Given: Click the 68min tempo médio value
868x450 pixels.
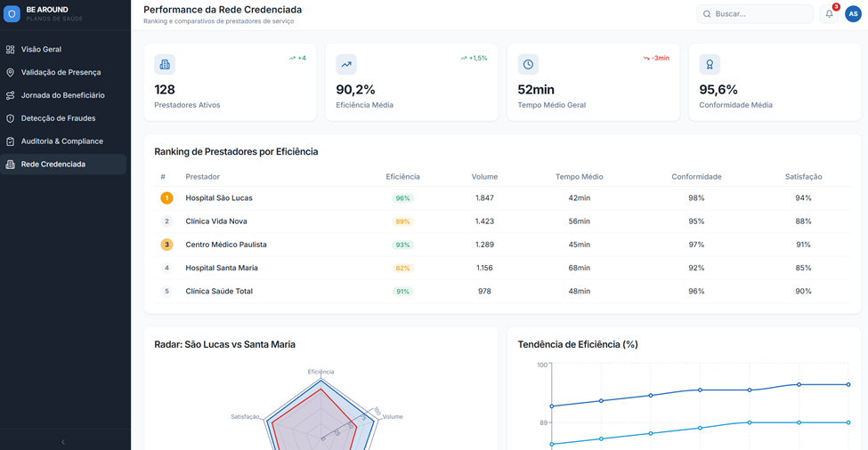Looking at the screenshot, I should pos(579,268).
